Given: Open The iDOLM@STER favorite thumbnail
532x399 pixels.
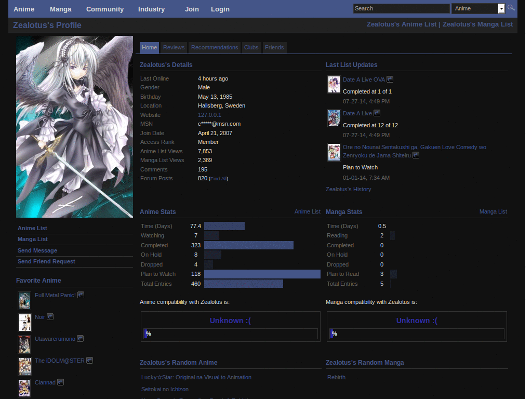Looking at the screenshot, I should point(24,366).
